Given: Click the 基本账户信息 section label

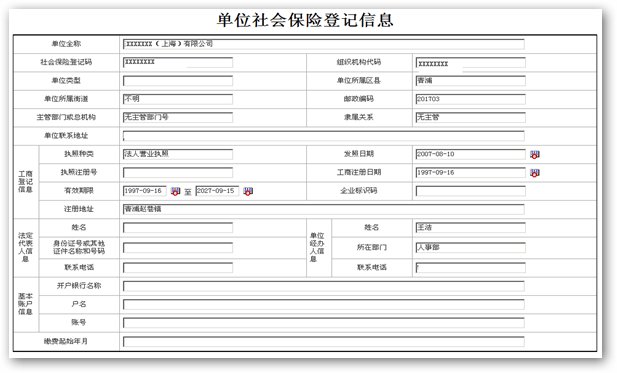Looking at the screenshot, I should pyautogui.click(x=25, y=304).
